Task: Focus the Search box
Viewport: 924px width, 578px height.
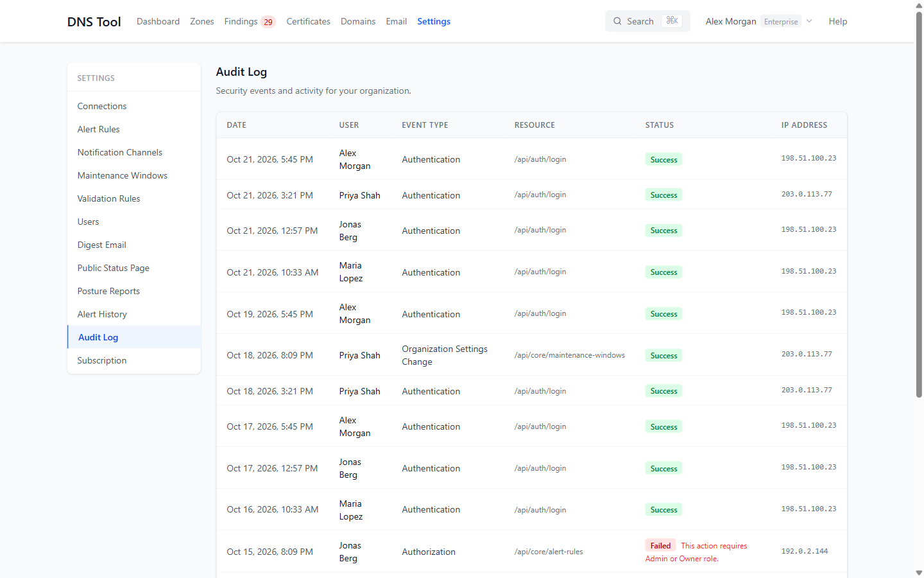Action: 647,21
